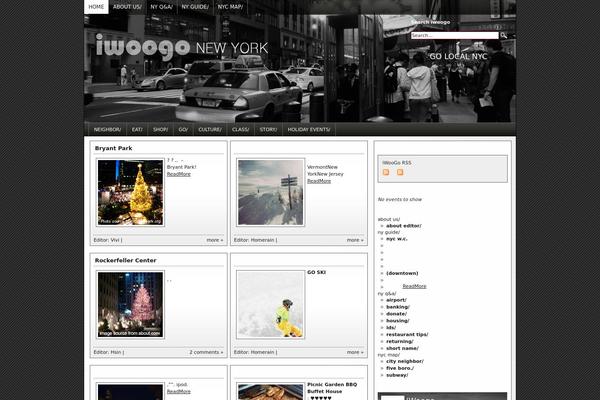The image size is (600, 400).
Task: Open sidebar returning/ link
Action: point(400,341)
